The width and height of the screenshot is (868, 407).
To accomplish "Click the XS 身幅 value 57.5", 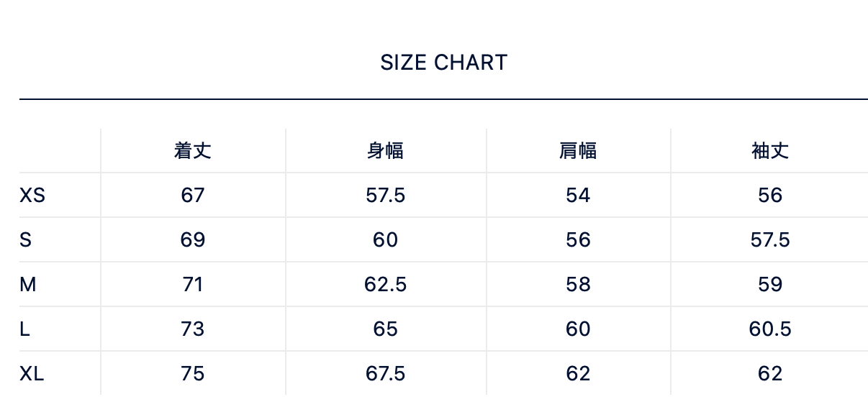I will [x=385, y=195].
